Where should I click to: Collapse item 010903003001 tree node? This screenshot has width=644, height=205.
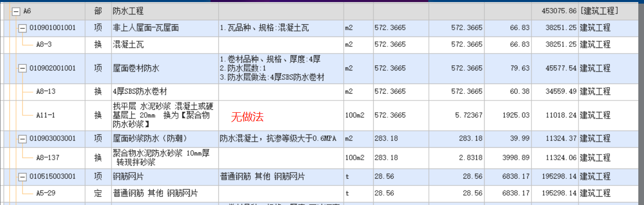(22, 139)
